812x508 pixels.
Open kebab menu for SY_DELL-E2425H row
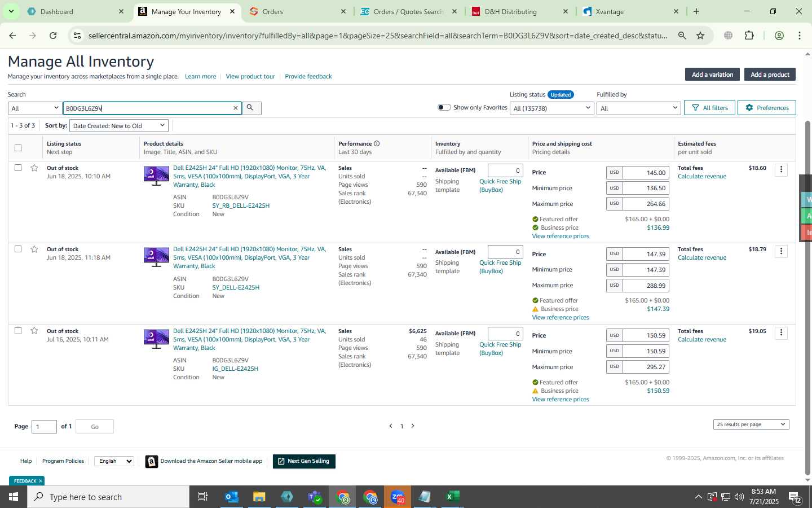click(x=781, y=251)
